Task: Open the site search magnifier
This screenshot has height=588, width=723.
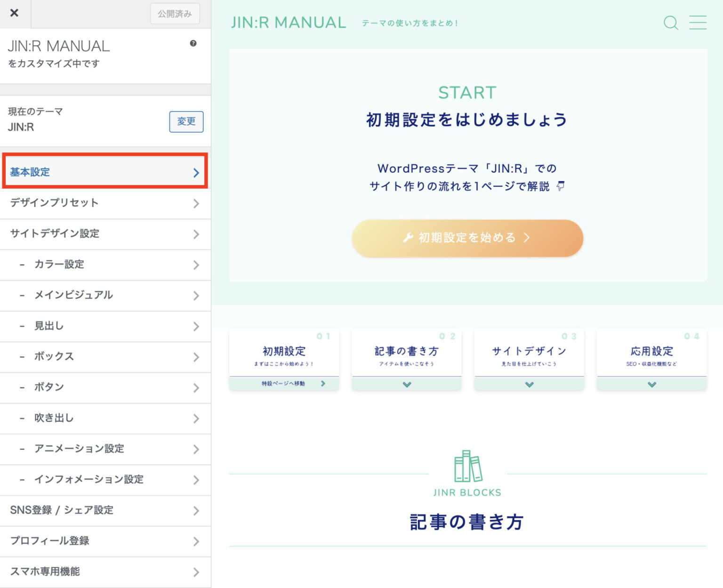Action: pos(670,23)
